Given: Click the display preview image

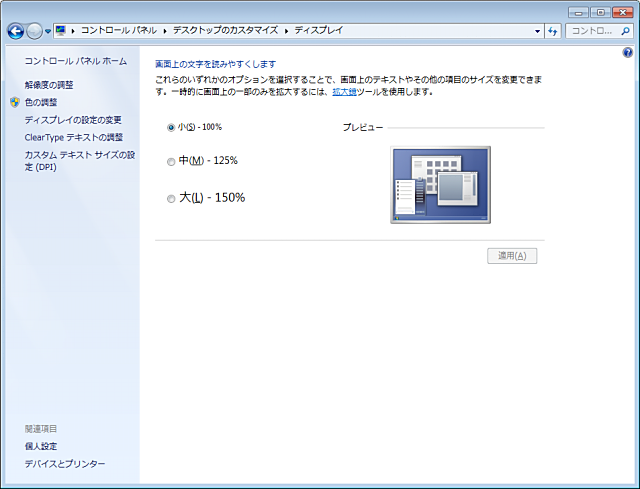Looking at the screenshot, I should [x=440, y=184].
